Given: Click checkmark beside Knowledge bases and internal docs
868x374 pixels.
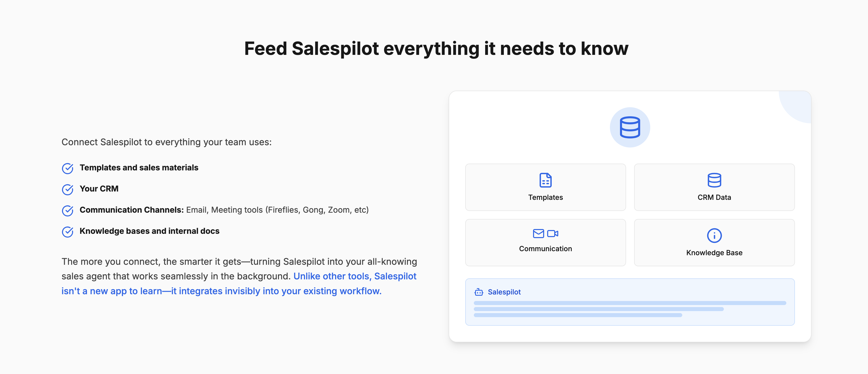Looking at the screenshot, I should click(68, 232).
